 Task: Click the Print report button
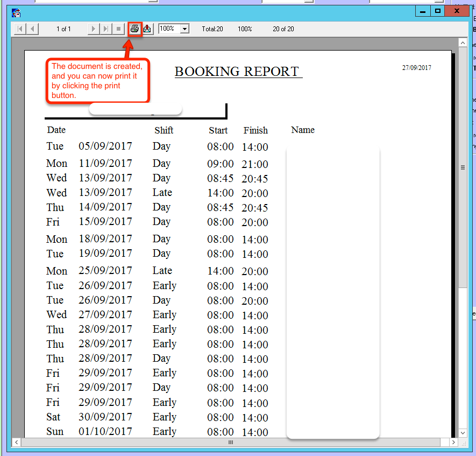coord(134,29)
